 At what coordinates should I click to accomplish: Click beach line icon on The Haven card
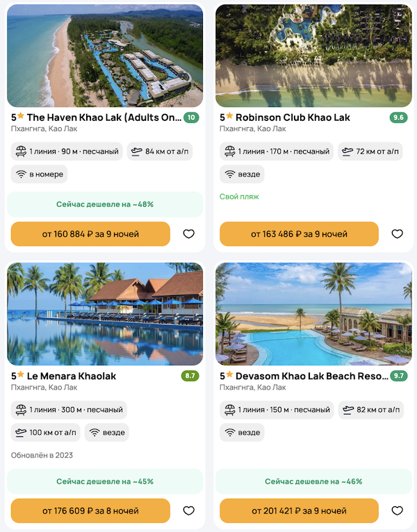(21, 151)
